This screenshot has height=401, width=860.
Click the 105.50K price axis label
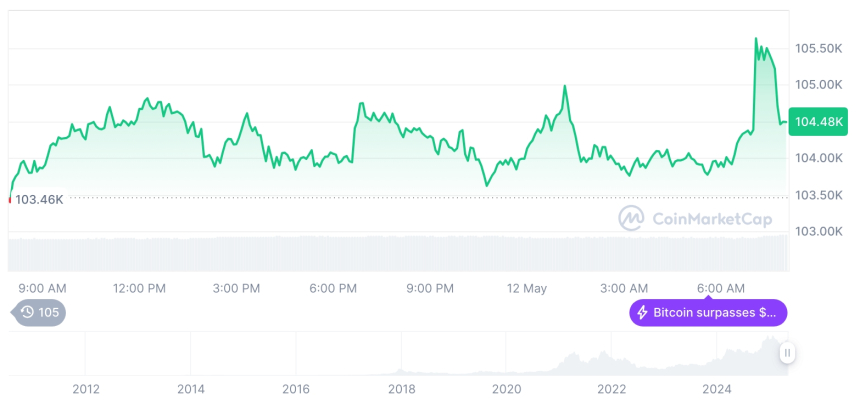pos(818,48)
